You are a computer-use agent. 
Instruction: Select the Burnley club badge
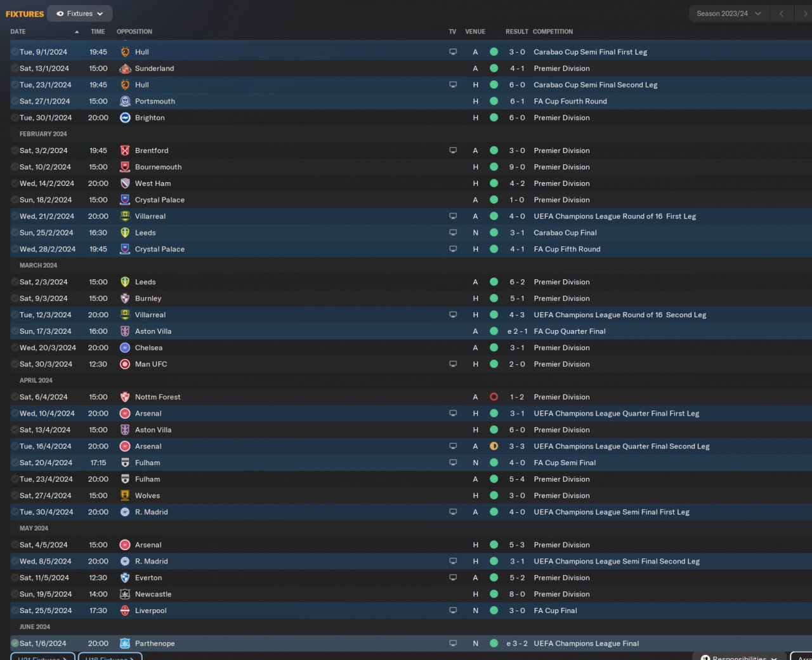click(125, 299)
